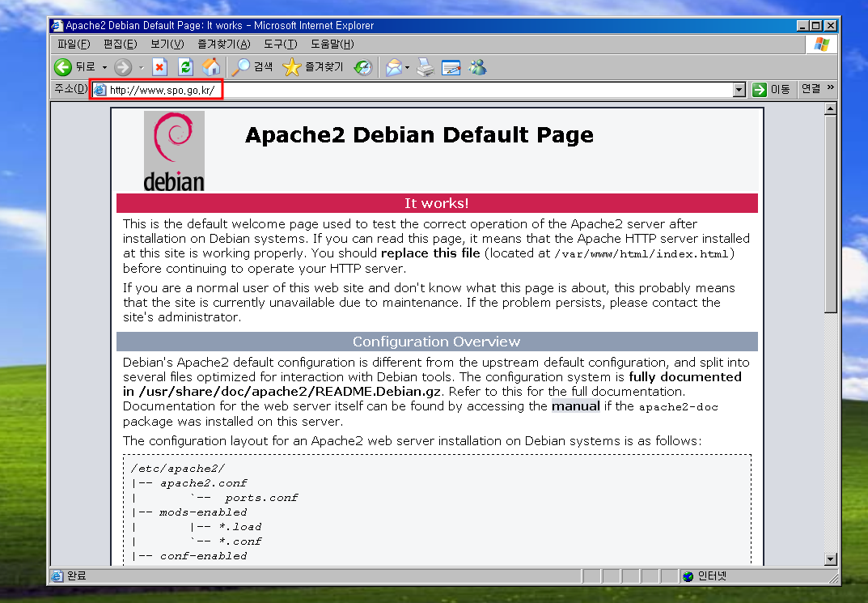
Task: Open the 도움말(H) menu
Action: [x=332, y=45]
